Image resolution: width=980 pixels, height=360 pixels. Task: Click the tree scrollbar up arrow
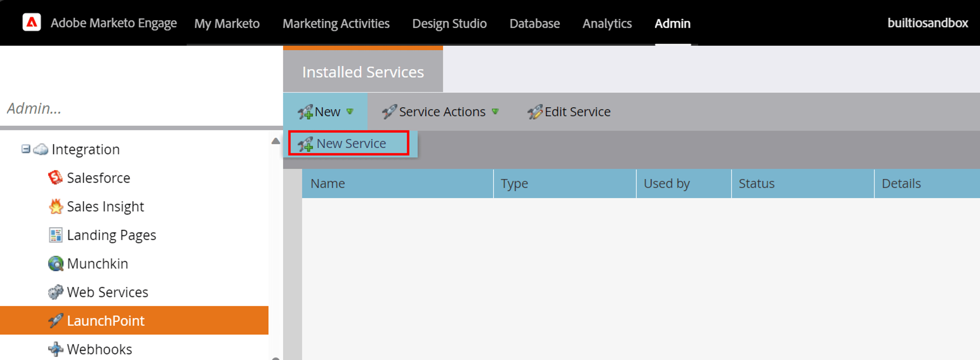click(x=275, y=141)
